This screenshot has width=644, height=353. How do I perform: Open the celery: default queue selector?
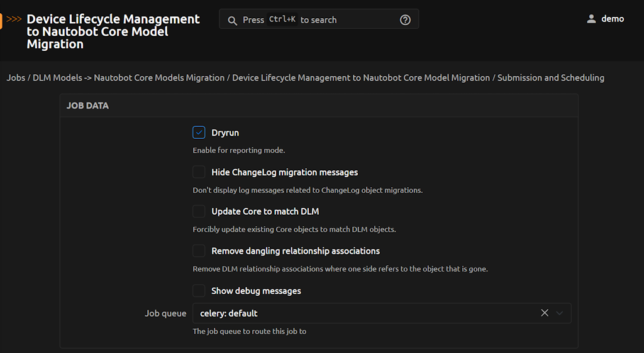[x=365, y=313]
